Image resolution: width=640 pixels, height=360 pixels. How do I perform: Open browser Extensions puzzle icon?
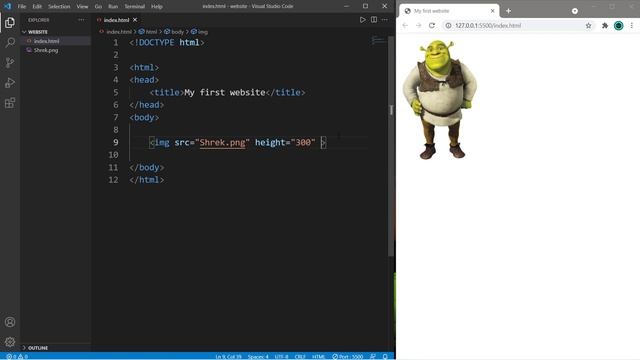point(605,25)
